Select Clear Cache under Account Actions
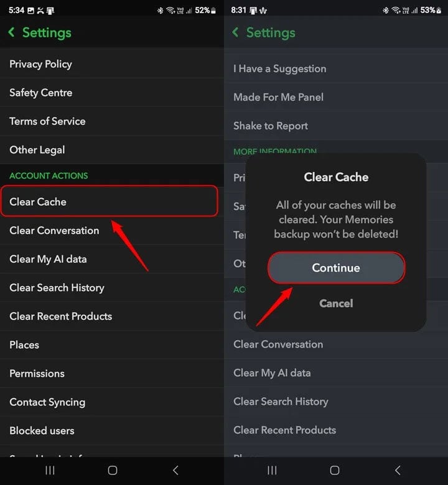The height and width of the screenshot is (485, 448). (x=109, y=201)
